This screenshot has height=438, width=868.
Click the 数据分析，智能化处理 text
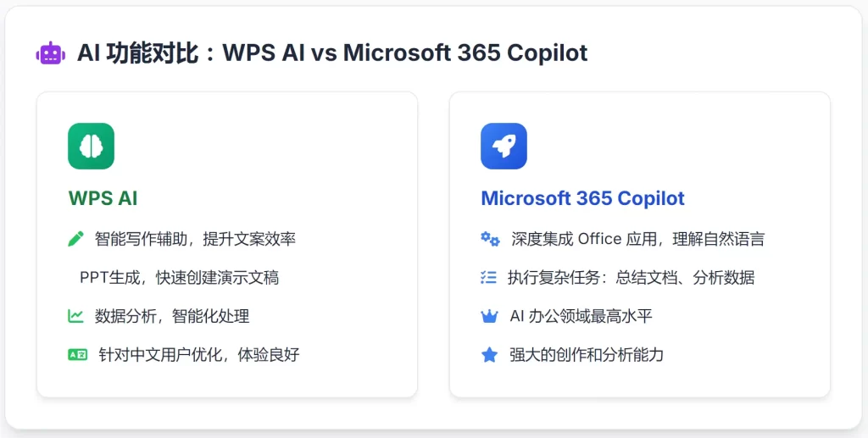pos(172,316)
